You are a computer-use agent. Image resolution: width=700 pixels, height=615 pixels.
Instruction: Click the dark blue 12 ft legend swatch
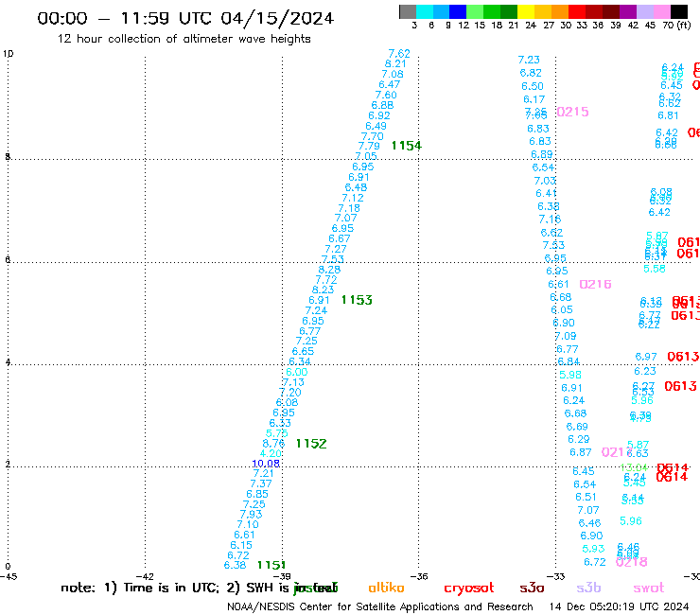tap(458, 11)
